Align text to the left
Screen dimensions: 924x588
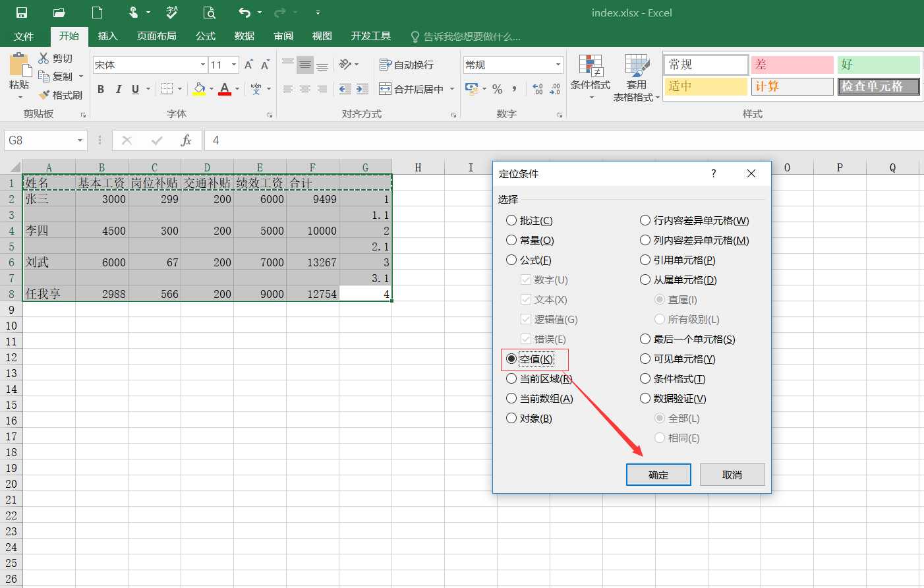pos(287,89)
